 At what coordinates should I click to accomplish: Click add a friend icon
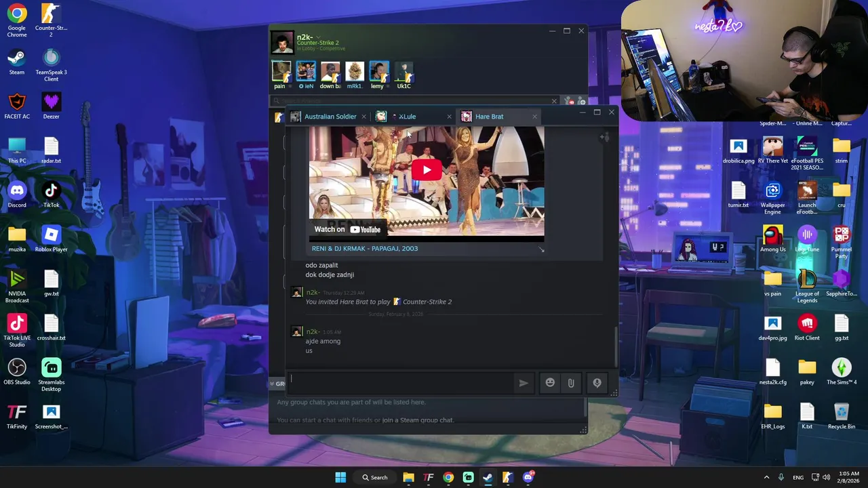[x=580, y=102]
